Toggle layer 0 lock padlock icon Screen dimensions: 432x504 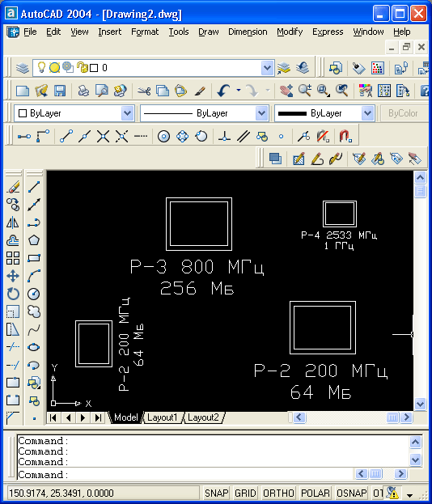point(83,67)
